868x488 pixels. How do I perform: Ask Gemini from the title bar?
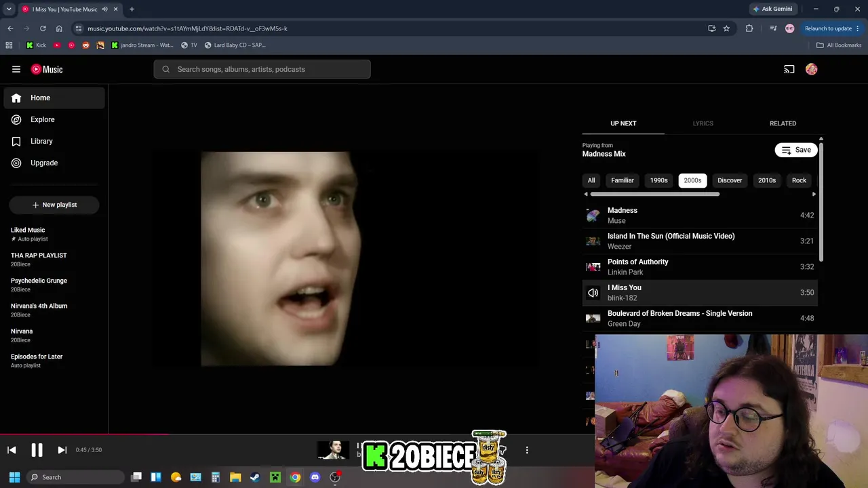click(772, 9)
